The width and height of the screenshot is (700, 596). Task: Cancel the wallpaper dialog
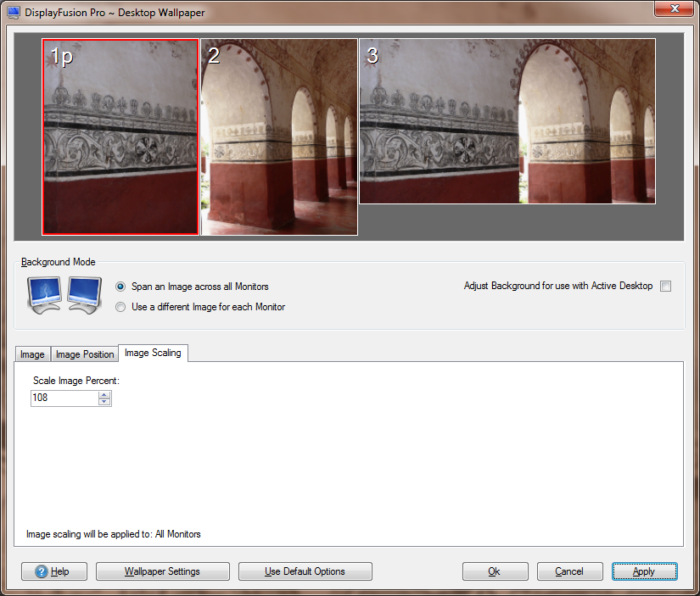click(569, 571)
